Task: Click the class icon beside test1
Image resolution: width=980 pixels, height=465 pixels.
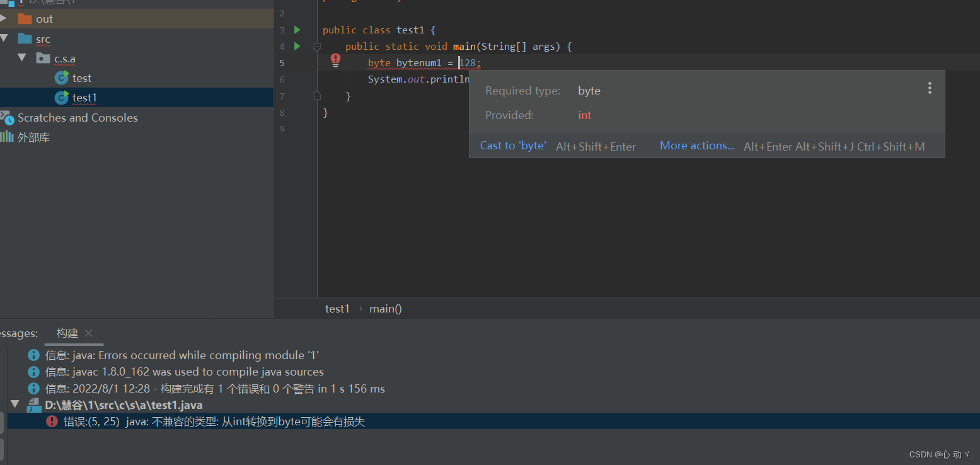Action: click(x=62, y=97)
